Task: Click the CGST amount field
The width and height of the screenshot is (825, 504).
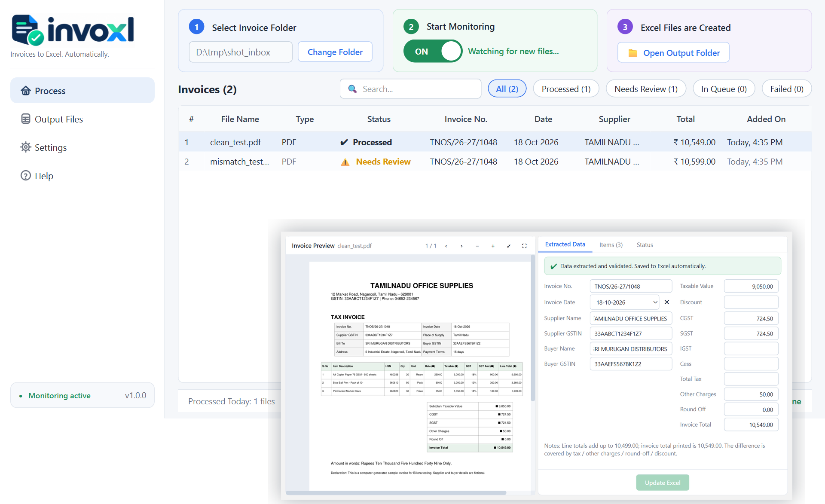Action: [x=751, y=318]
